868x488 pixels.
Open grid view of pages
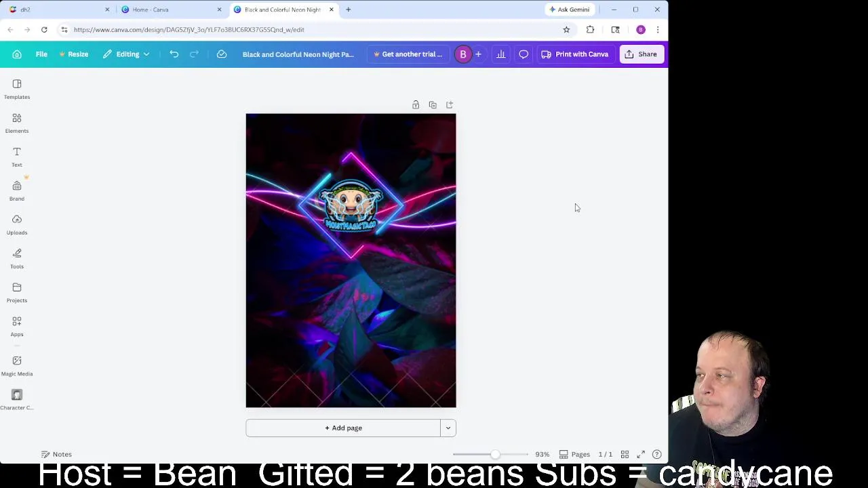(x=625, y=454)
